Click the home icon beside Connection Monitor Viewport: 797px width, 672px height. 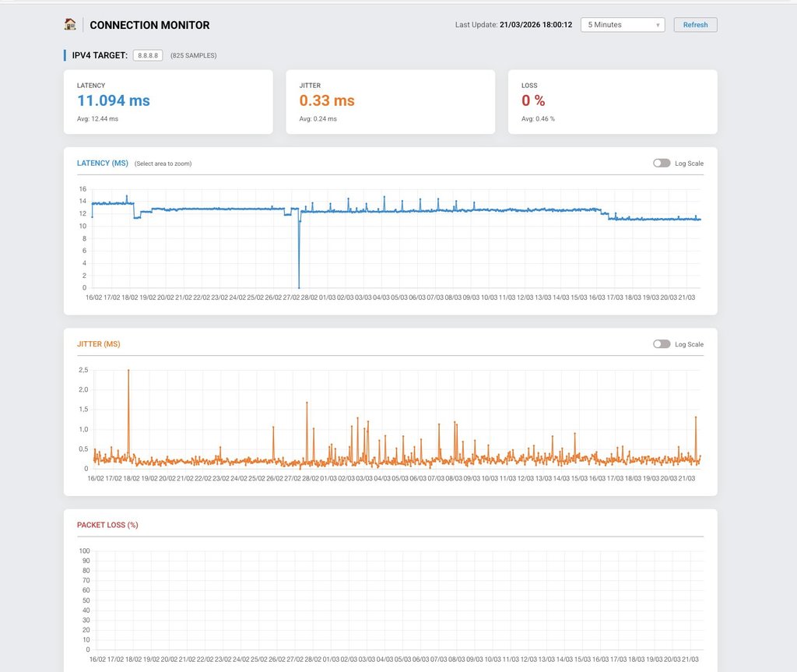tap(70, 24)
